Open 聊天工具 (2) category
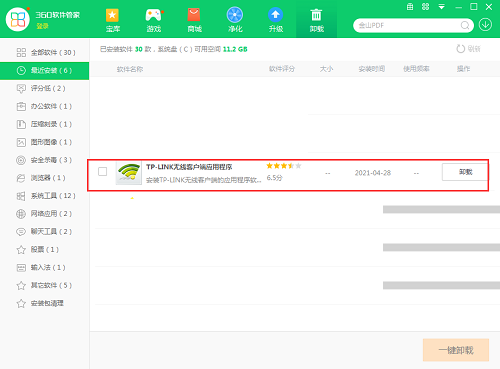This screenshot has height=369, width=500. (x=45, y=232)
